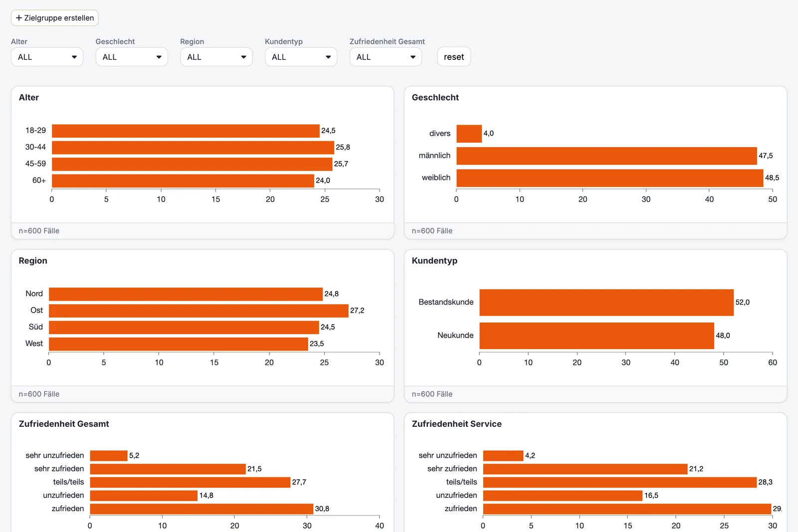798x532 pixels.
Task: Select the Nord bar in Region chart
Action: coord(186,294)
